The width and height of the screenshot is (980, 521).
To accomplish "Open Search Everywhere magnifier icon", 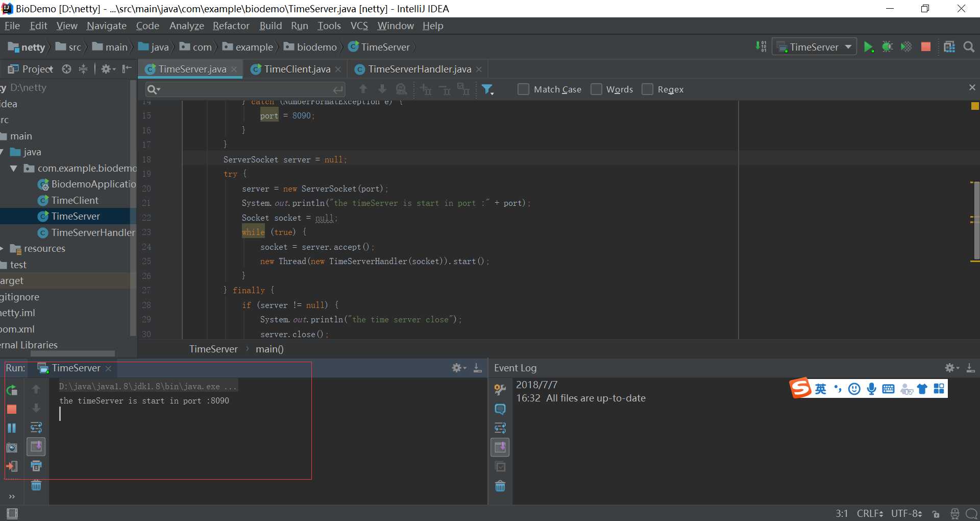I will tap(968, 47).
